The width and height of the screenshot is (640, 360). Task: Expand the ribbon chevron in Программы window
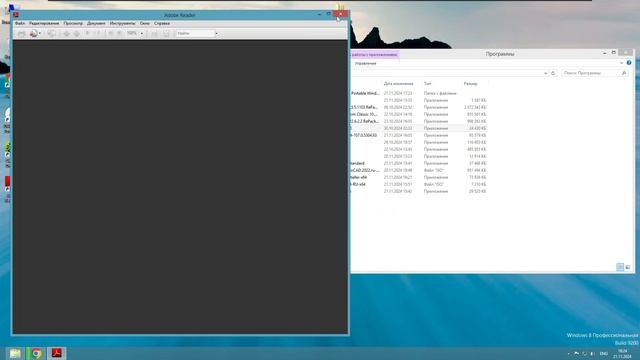pos(621,63)
